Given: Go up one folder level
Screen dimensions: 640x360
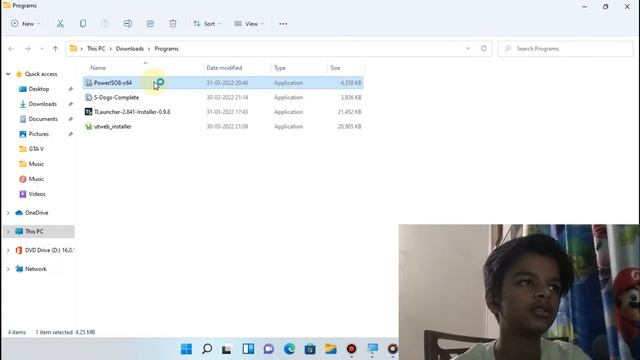Looking at the screenshot, I should coord(56,49).
